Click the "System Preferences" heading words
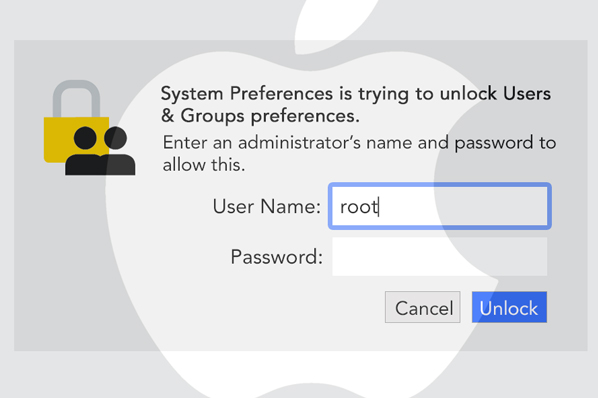The width and height of the screenshot is (598, 398). (x=247, y=93)
